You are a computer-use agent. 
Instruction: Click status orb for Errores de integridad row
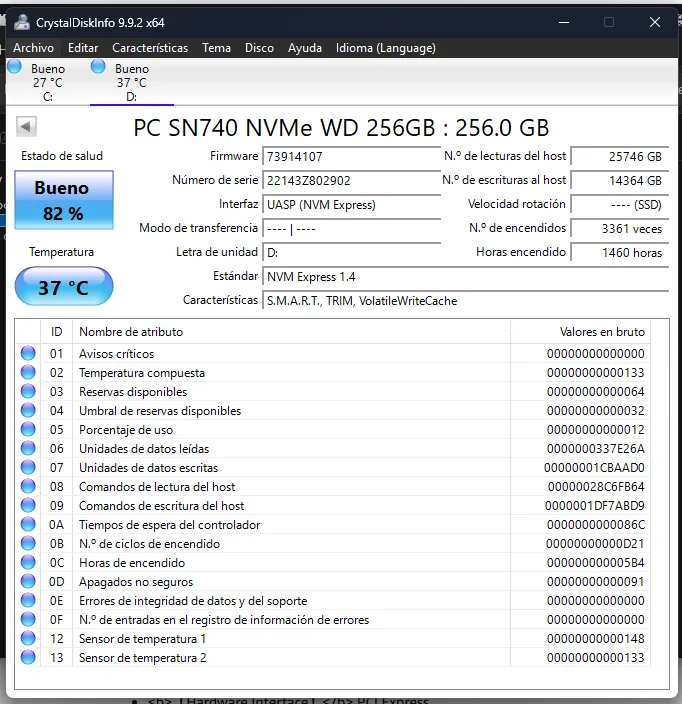tap(28, 600)
